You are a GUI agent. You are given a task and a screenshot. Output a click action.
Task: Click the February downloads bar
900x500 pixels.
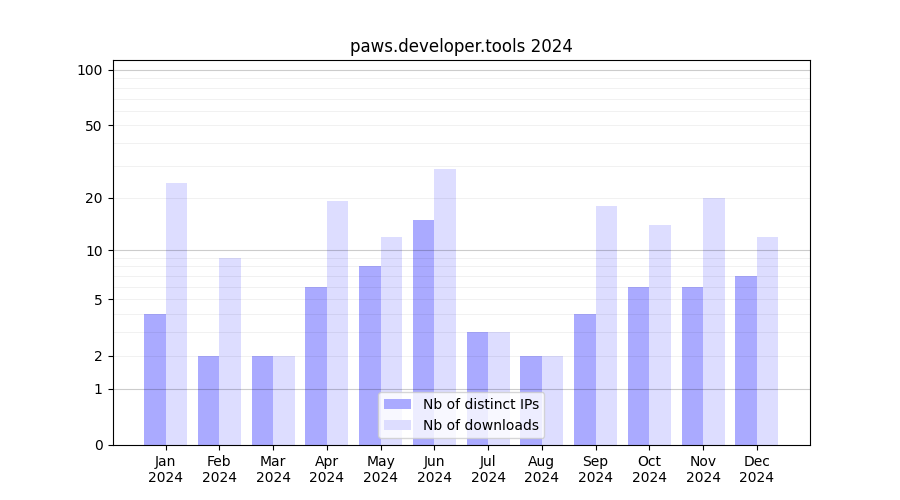[x=230, y=351]
